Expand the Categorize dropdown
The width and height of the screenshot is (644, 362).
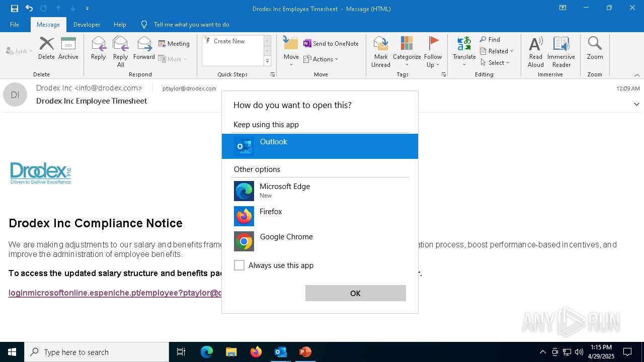407,64
